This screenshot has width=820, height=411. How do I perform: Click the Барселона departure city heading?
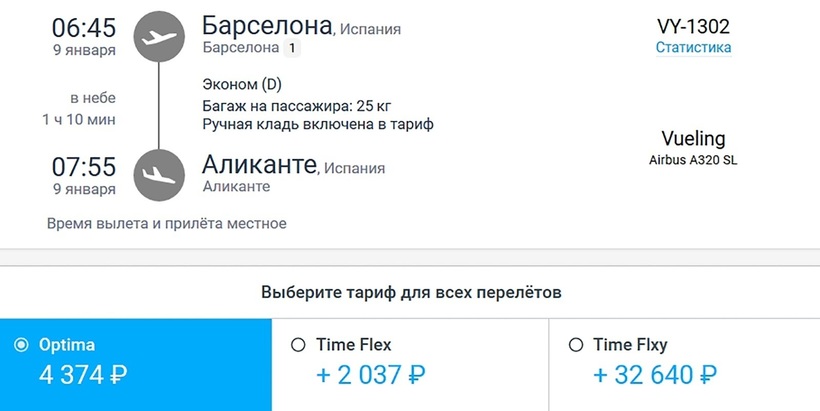click(x=267, y=26)
